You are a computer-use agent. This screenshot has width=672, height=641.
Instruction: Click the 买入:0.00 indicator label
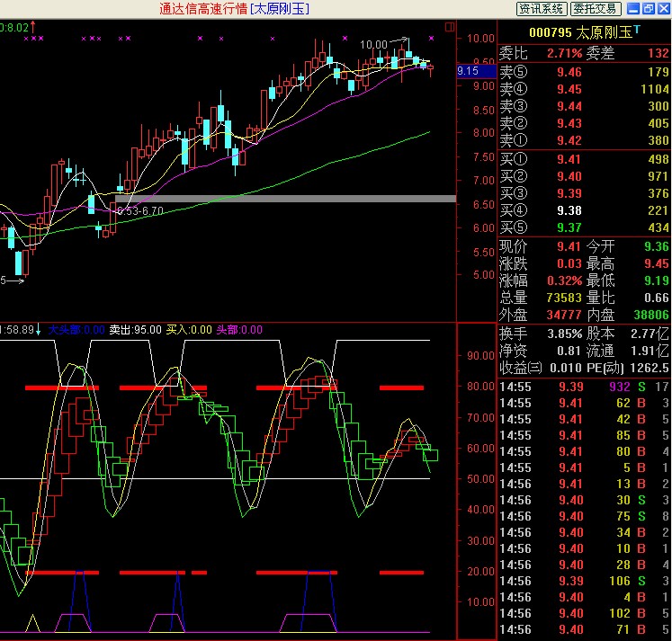[x=189, y=330]
